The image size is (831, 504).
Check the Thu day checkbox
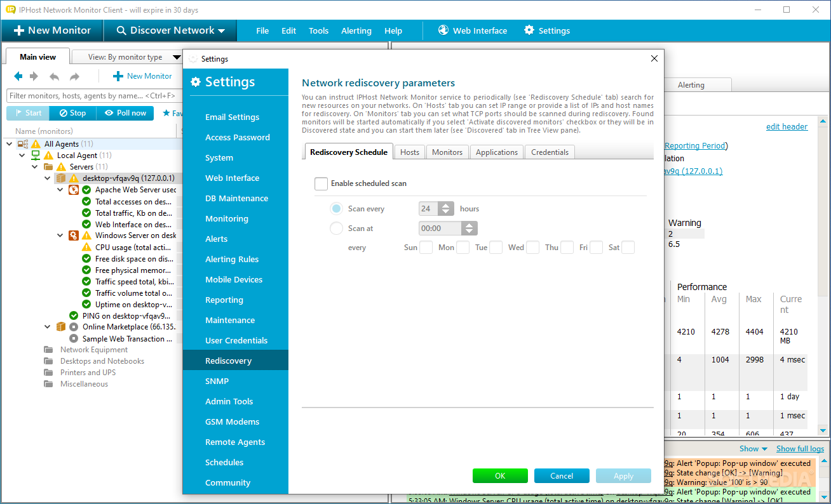pos(567,248)
